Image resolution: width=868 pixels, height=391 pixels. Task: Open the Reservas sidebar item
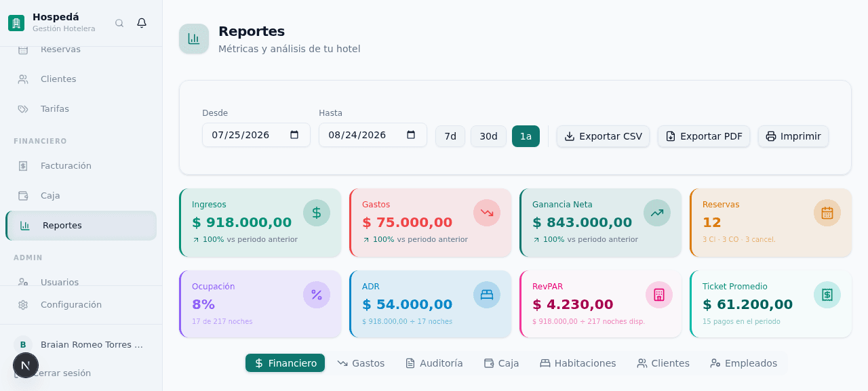coord(81,49)
